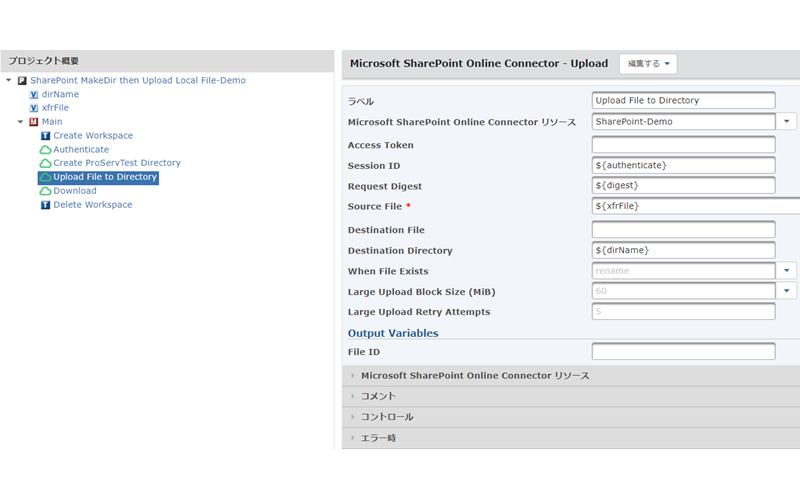
Task: Select the Upload File to Directory task
Action: (x=105, y=177)
